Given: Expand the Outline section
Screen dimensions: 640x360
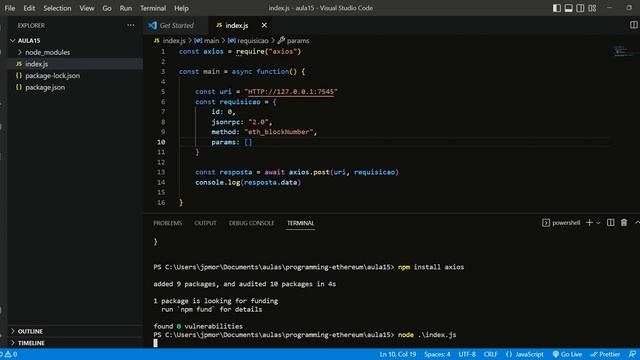Looking at the screenshot, I should [76, 331].
